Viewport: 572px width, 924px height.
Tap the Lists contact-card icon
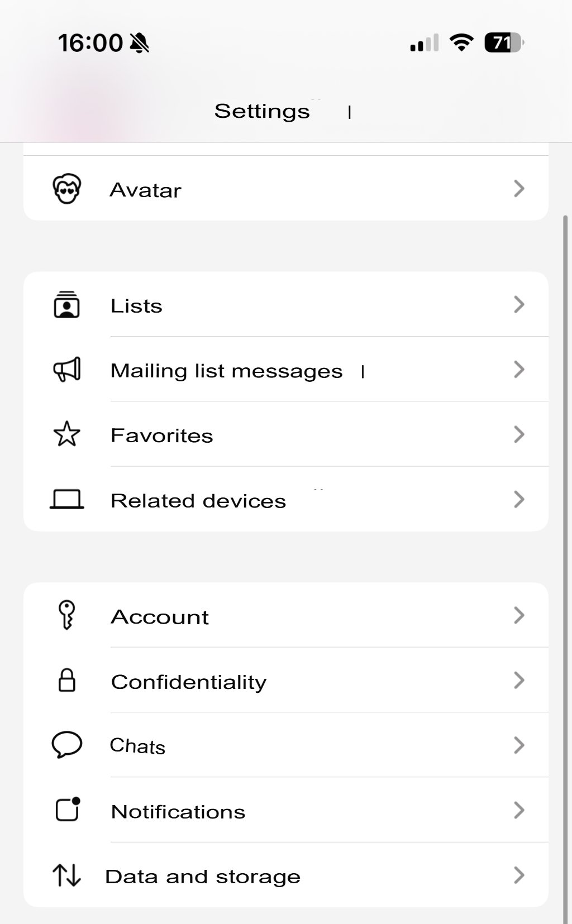coord(67,305)
